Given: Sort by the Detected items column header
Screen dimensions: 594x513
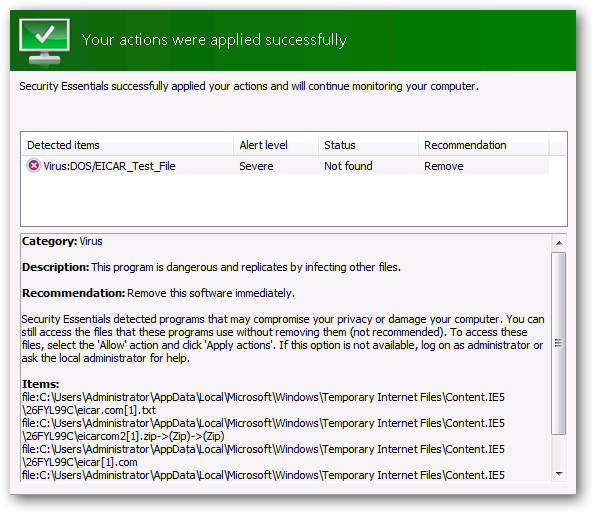Looking at the screenshot, I should tap(127, 145).
